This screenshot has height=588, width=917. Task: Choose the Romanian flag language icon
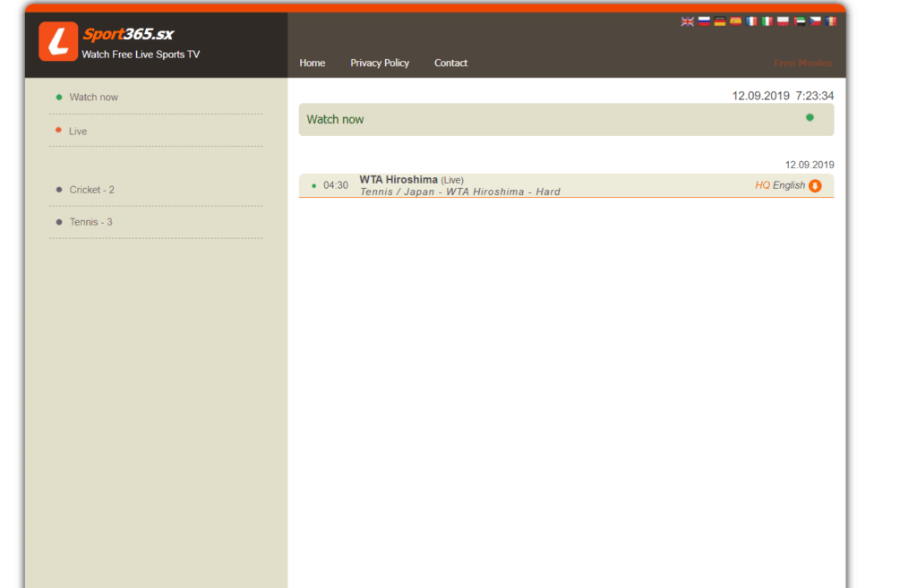(x=831, y=21)
